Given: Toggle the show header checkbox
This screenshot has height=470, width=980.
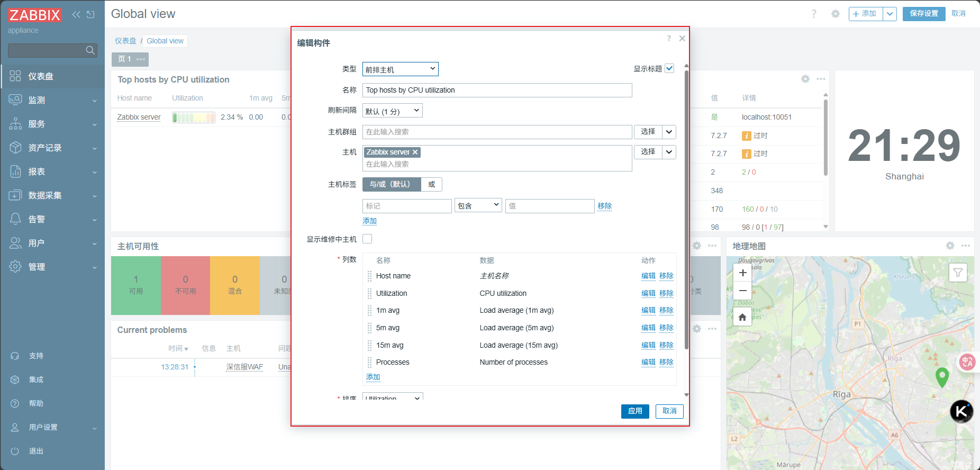Looking at the screenshot, I should click(x=669, y=68).
